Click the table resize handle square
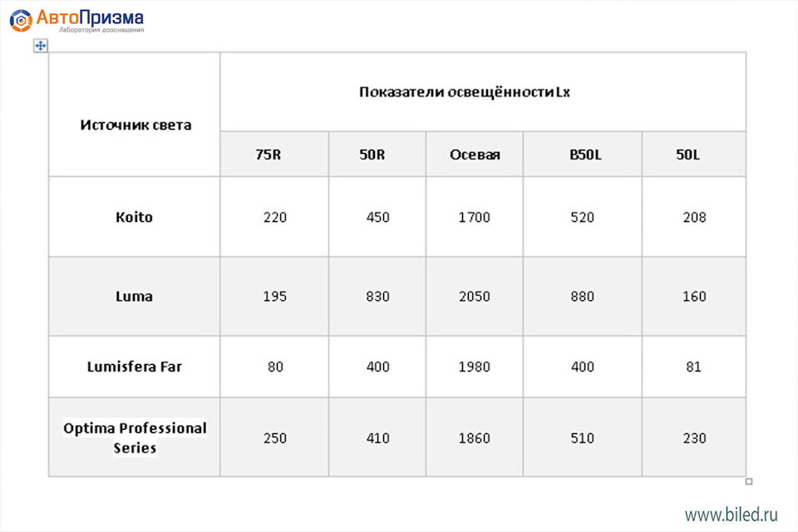The image size is (798, 532). click(x=749, y=481)
